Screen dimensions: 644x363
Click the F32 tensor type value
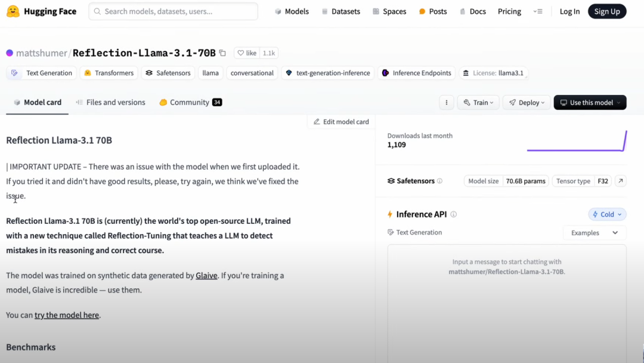pos(603,181)
